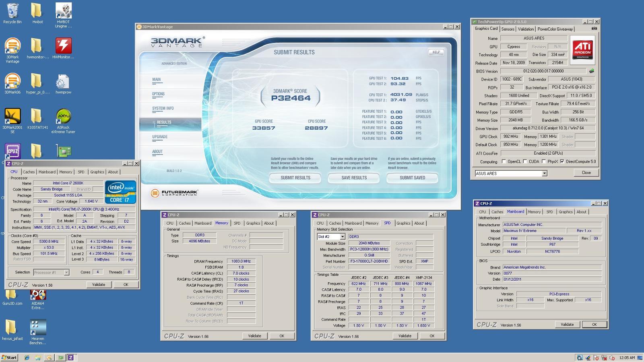Click SUBMIT RESULTS button in 3DMark Vantage
Image resolution: width=644 pixels, height=362 pixels.
pos(295,178)
